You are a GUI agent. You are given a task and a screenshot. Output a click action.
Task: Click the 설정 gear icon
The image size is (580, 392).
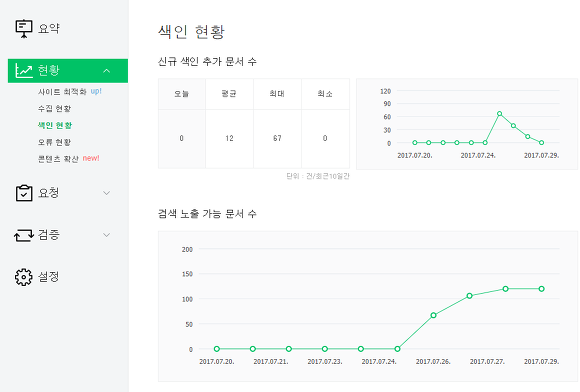pos(24,277)
